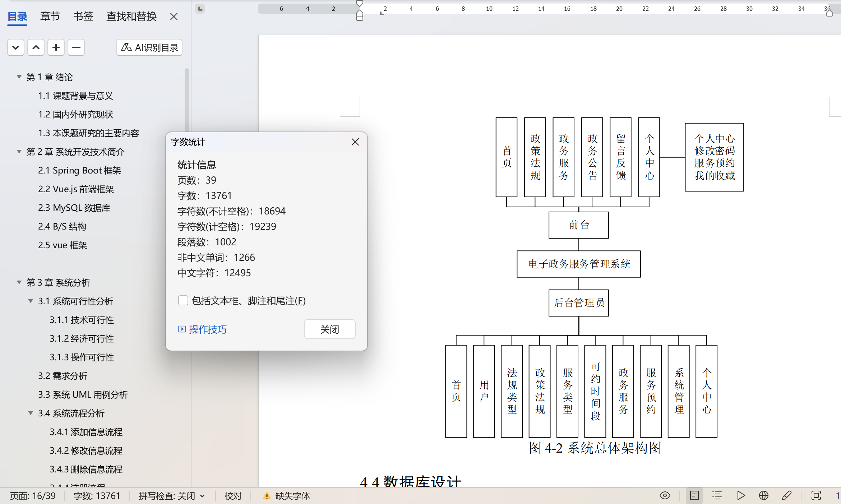Switch to the 章节 tab
This screenshot has height=504, width=841.
pos(50,16)
